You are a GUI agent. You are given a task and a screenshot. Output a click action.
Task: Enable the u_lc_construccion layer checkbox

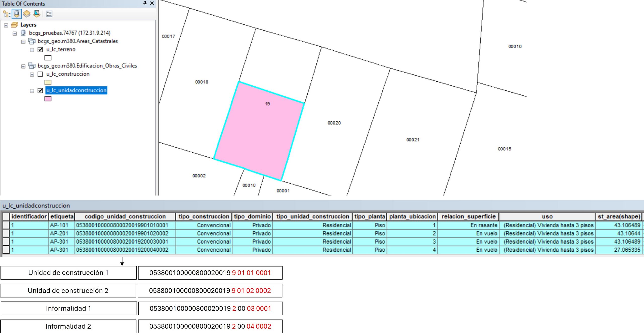(x=40, y=74)
